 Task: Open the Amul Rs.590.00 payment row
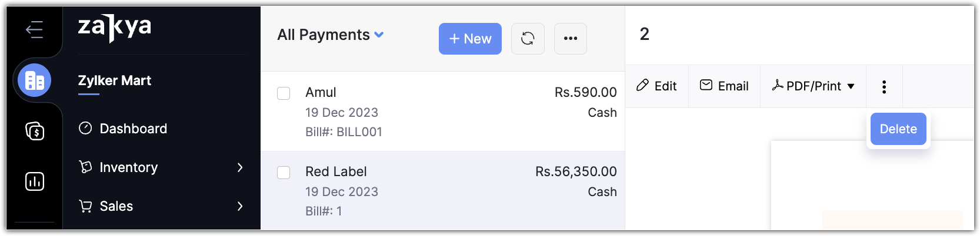click(x=442, y=112)
